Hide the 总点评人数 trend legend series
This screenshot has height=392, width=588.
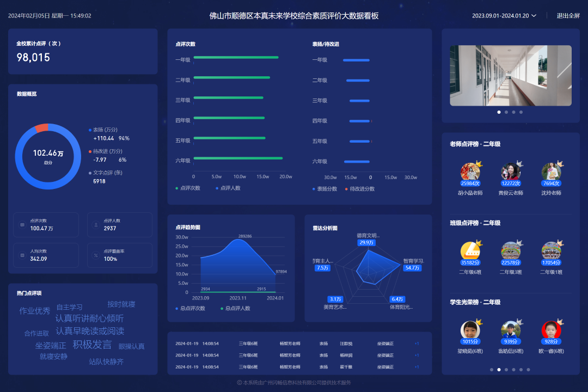click(x=235, y=309)
